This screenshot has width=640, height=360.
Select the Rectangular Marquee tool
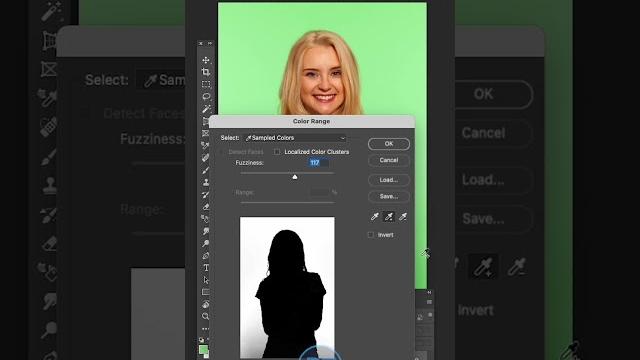click(206, 84)
